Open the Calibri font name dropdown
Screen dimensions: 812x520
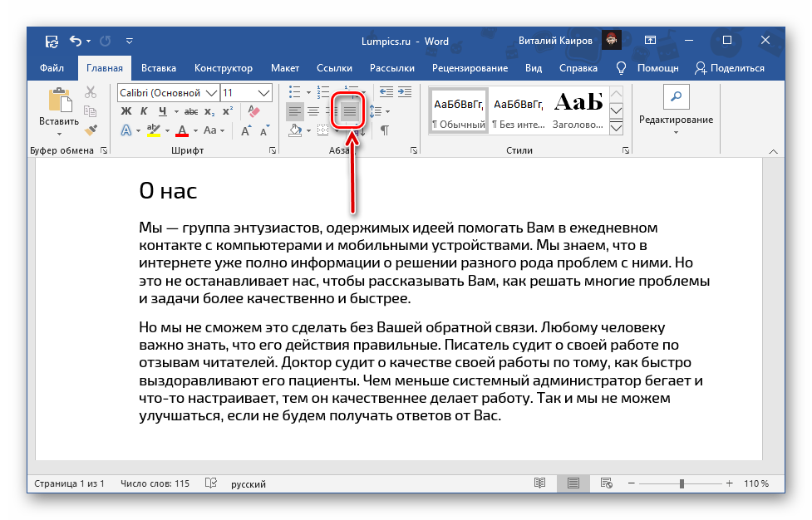(211, 92)
